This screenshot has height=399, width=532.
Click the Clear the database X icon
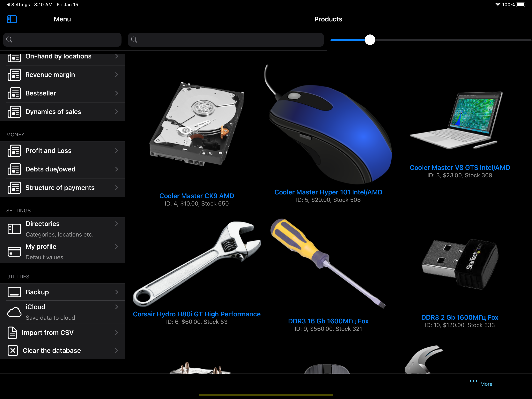(13, 350)
